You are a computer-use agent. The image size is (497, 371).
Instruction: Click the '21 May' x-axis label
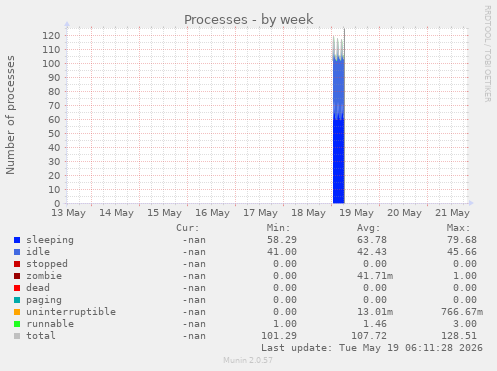click(x=452, y=213)
